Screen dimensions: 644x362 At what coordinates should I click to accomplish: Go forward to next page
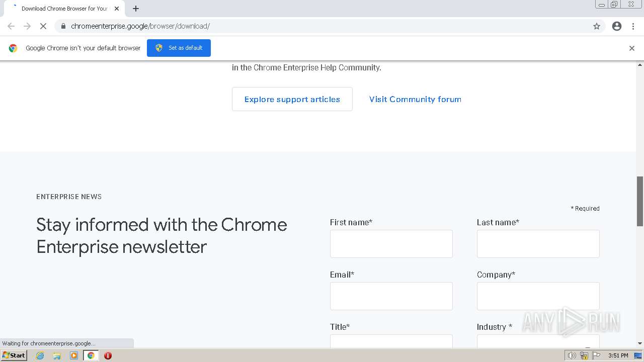pos(27,26)
